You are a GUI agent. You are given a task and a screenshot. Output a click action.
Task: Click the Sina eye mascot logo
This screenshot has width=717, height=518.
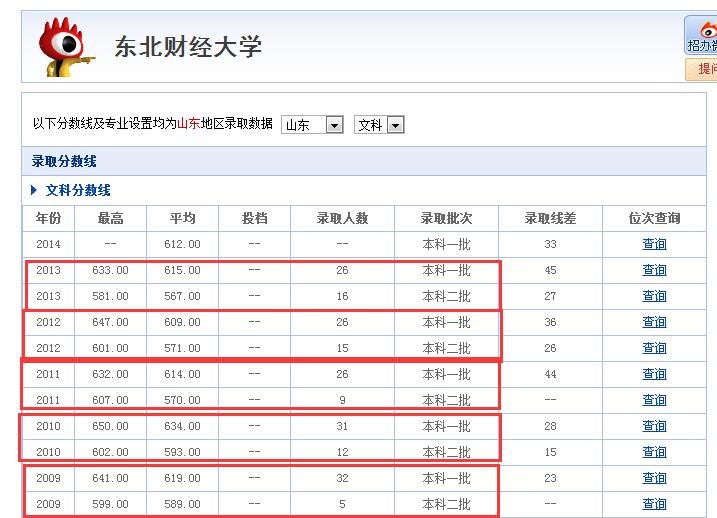pos(66,47)
